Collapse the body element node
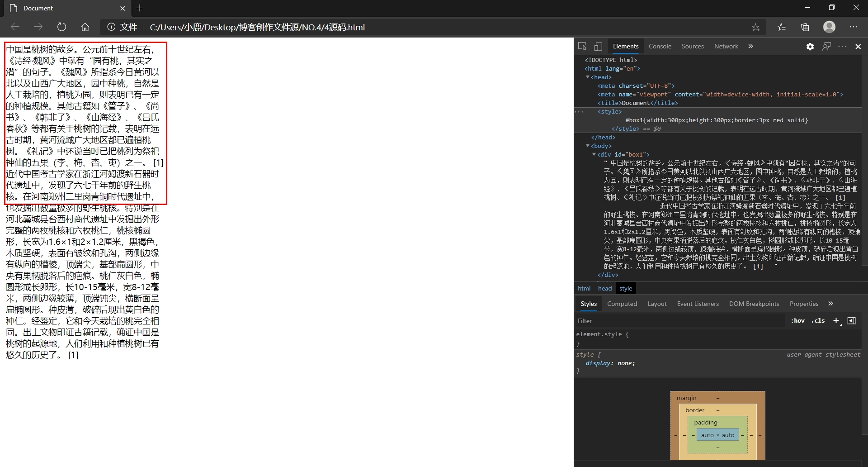This screenshot has height=467, width=868. [x=587, y=146]
